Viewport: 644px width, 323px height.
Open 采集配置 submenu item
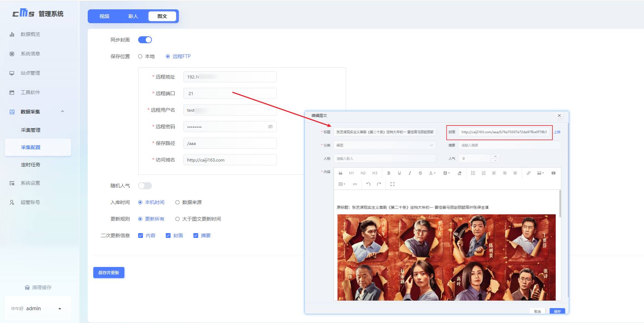tap(38, 147)
